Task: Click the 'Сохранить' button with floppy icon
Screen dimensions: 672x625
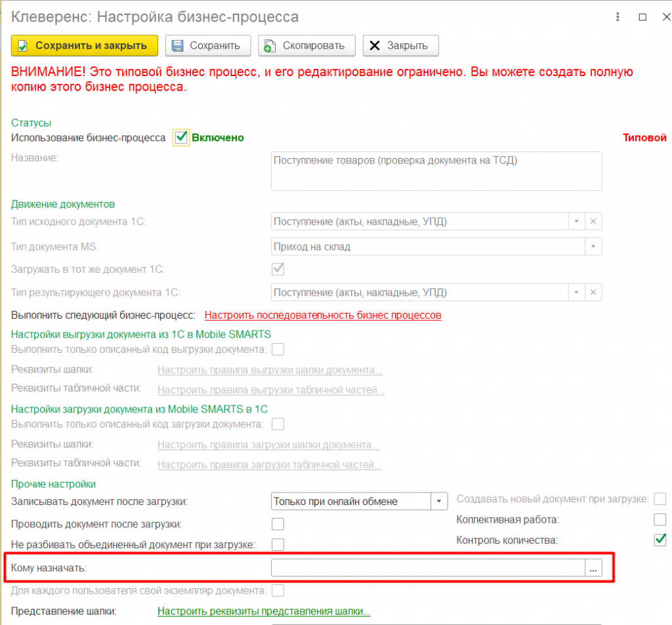Action: coord(208,45)
